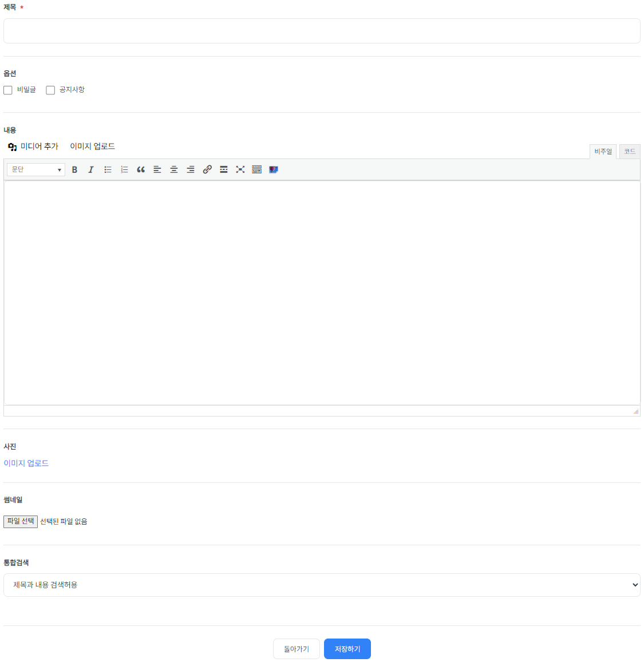Center align the text
The height and width of the screenshot is (666, 644).
coord(174,169)
